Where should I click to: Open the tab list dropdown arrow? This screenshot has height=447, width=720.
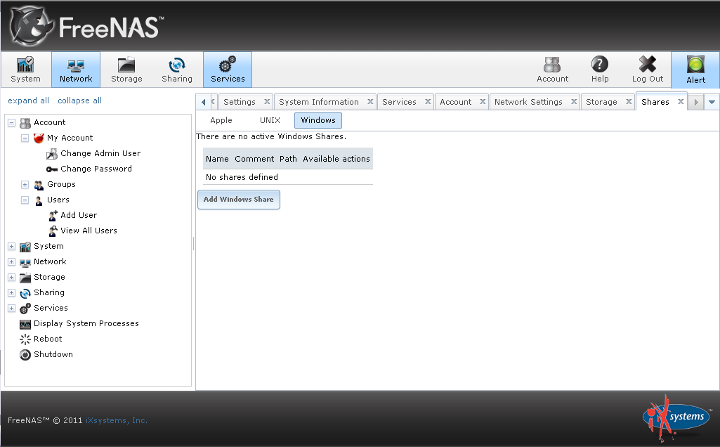click(x=712, y=102)
